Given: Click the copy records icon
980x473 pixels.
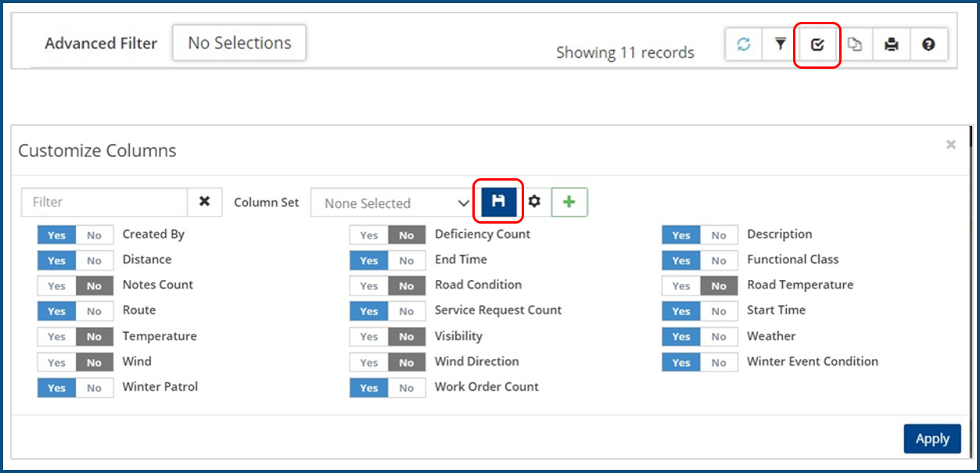Looking at the screenshot, I should point(855,45).
